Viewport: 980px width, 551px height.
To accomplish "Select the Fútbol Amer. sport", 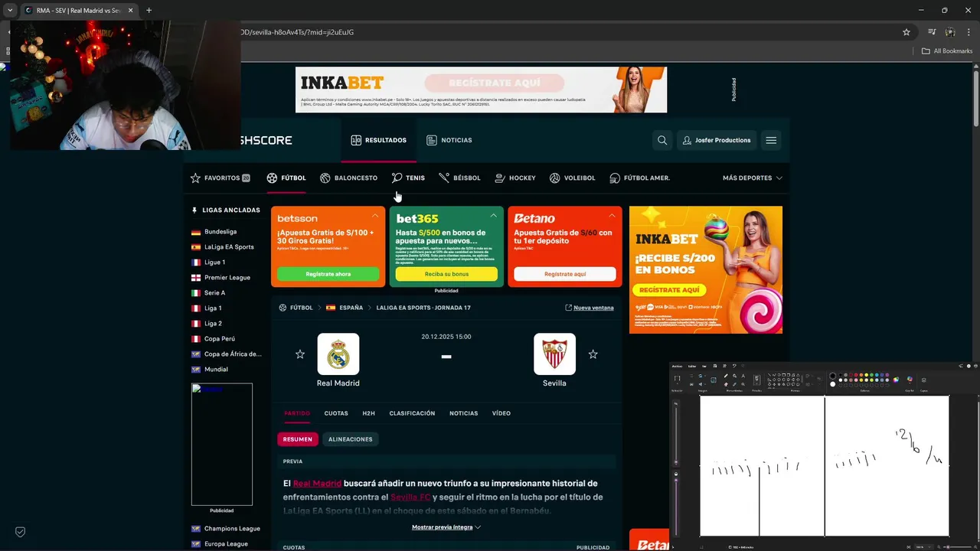I will pos(639,178).
